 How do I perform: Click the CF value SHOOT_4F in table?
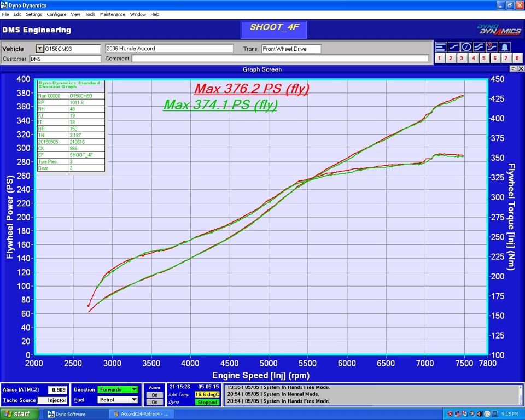click(87, 155)
